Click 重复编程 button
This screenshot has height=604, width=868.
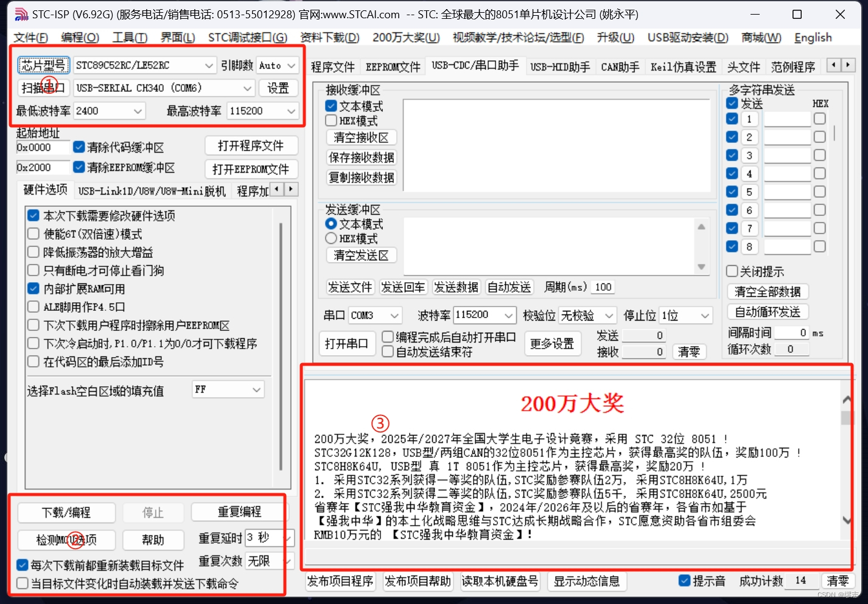(239, 513)
